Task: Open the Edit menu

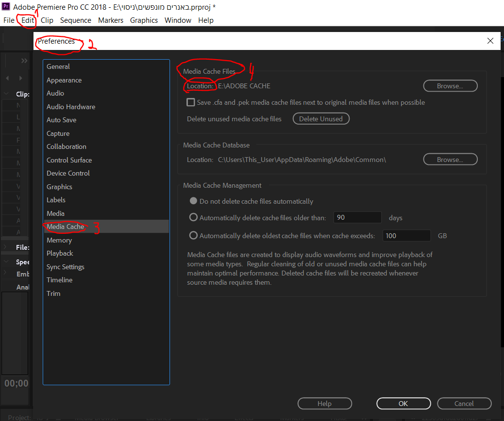Action: click(28, 20)
